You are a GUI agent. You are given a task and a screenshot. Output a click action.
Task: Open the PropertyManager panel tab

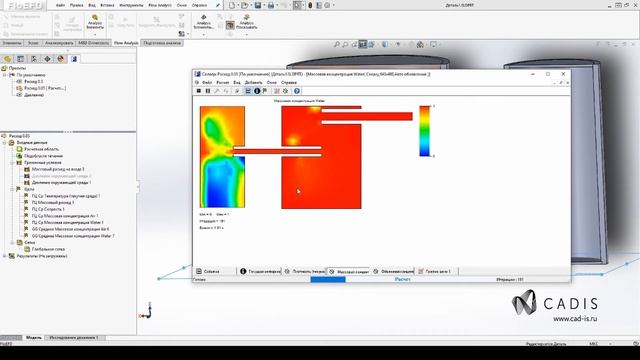point(20,59)
